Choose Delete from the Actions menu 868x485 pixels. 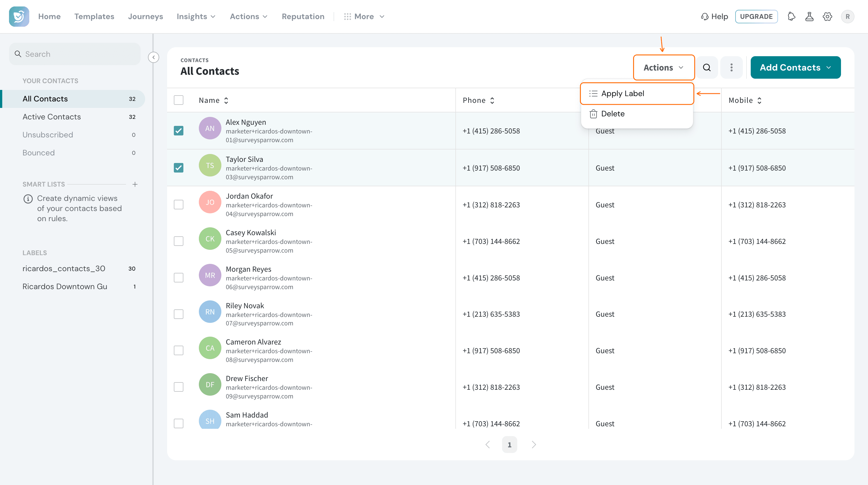[x=637, y=114]
